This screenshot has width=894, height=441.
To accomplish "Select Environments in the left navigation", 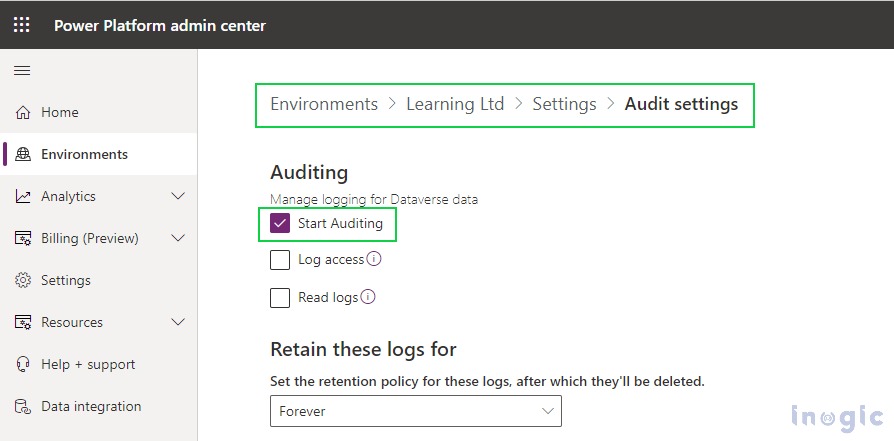I will tap(84, 155).
